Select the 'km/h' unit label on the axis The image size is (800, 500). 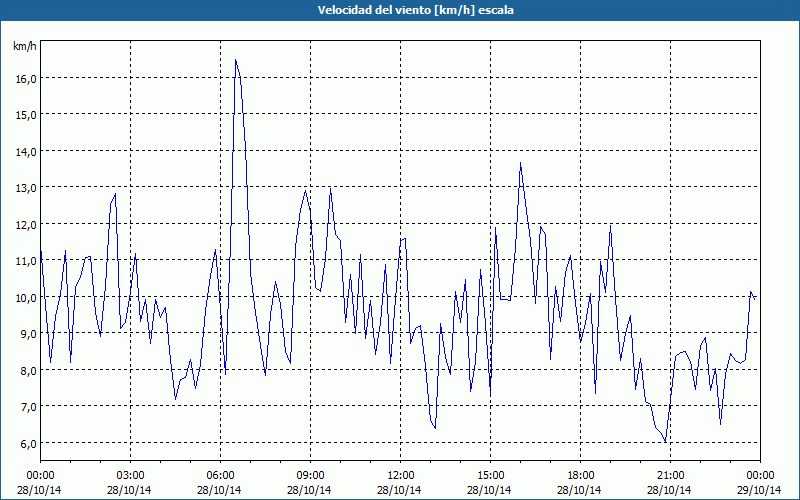click(x=25, y=46)
